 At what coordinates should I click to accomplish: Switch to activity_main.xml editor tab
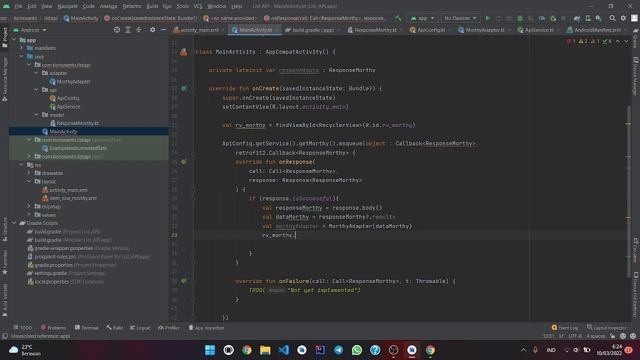click(x=199, y=30)
